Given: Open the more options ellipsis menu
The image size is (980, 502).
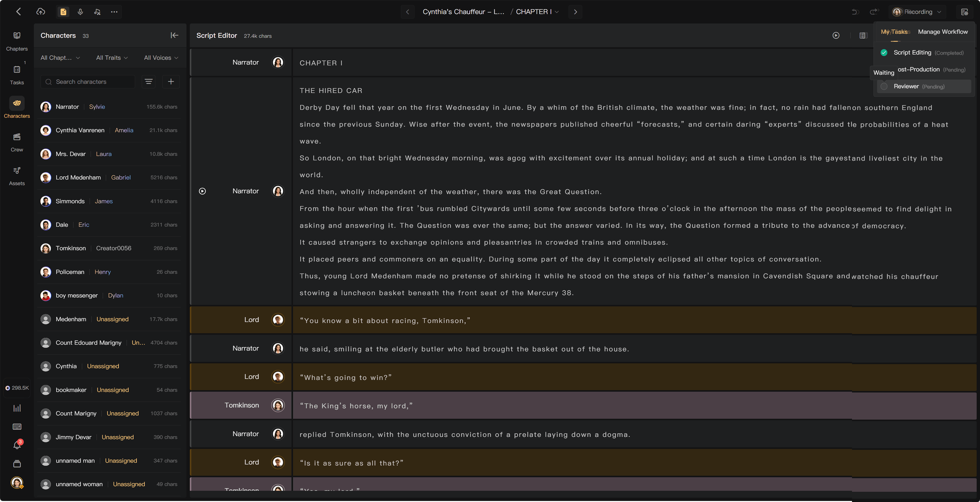Looking at the screenshot, I should [x=114, y=12].
